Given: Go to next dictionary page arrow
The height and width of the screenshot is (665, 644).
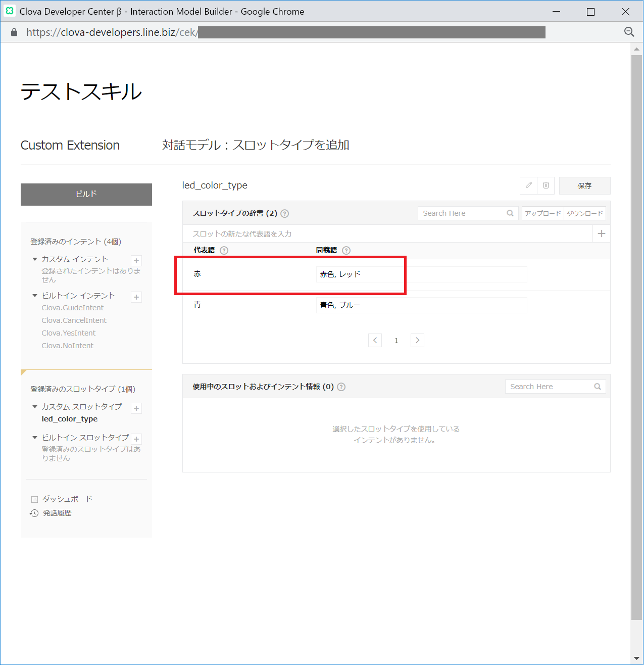Looking at the screenshot, I should [x=417, y=340].
